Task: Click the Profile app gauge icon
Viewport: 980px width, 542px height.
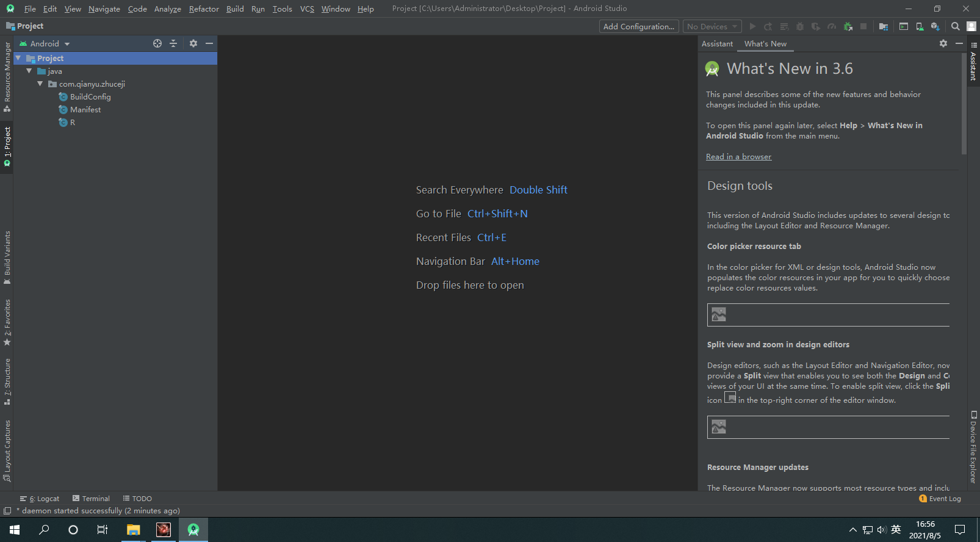Action: point(832,26)
